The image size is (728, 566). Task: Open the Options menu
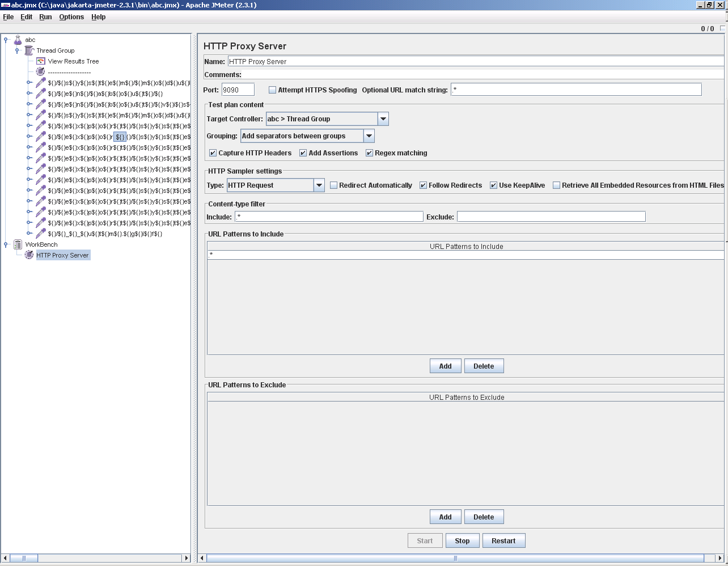click(71, 17)
